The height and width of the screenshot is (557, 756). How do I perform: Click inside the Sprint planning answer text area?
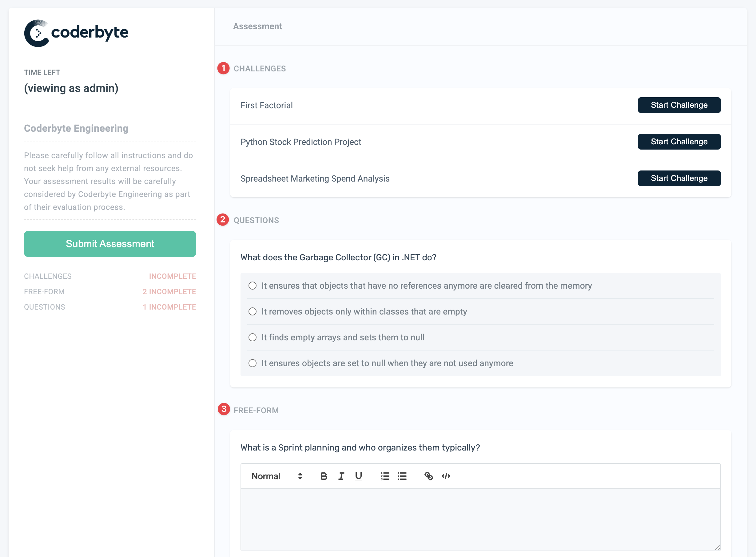(x=480, y=519)
